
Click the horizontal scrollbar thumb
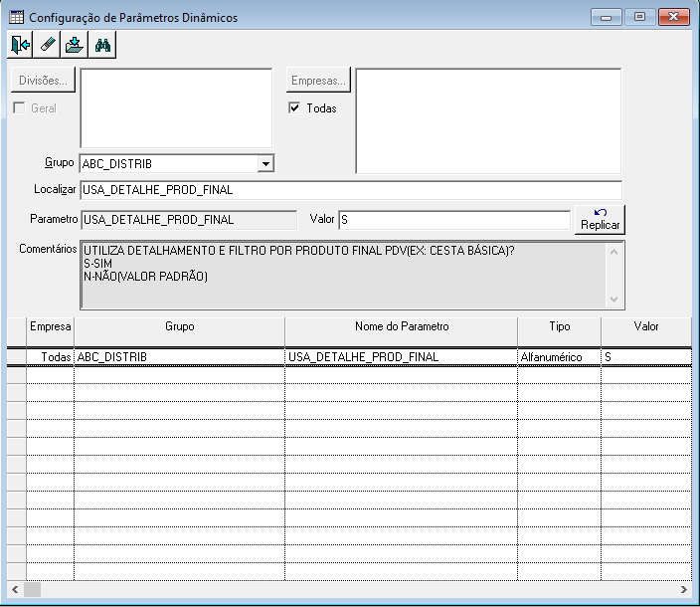point(32,589)
